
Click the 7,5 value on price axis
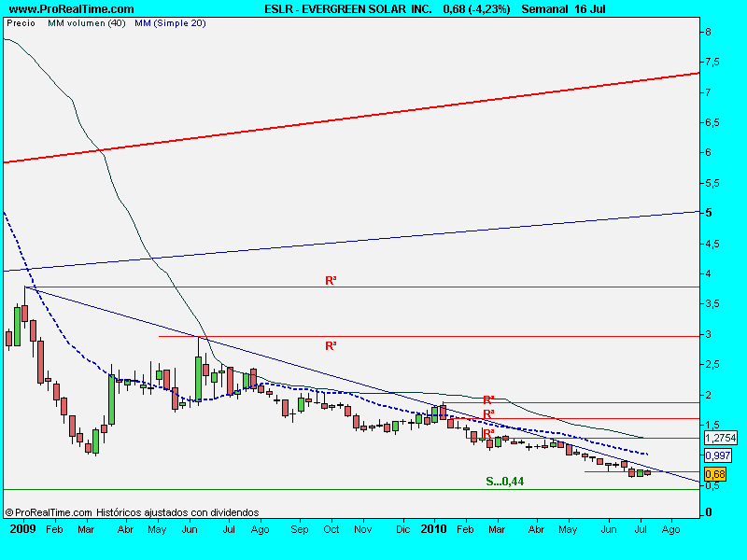(712, 63)
